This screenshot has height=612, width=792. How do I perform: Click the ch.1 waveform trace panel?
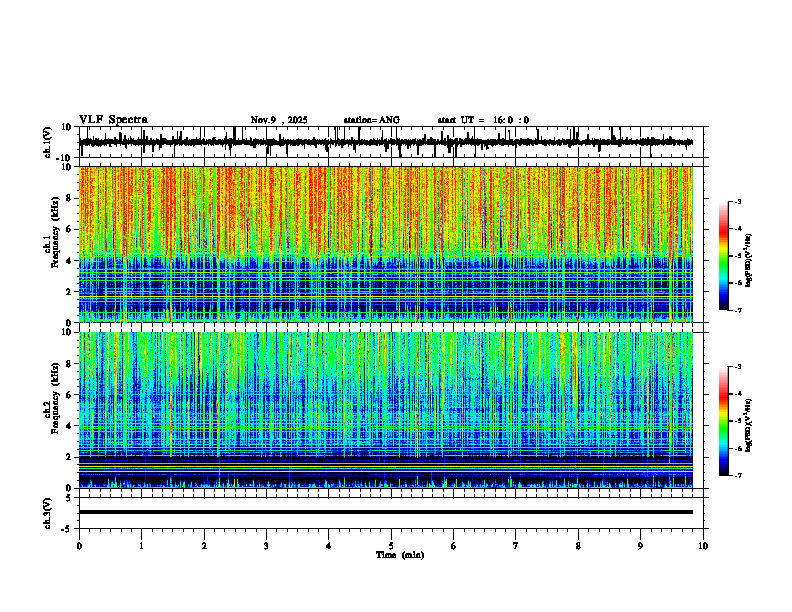point(391,142)
